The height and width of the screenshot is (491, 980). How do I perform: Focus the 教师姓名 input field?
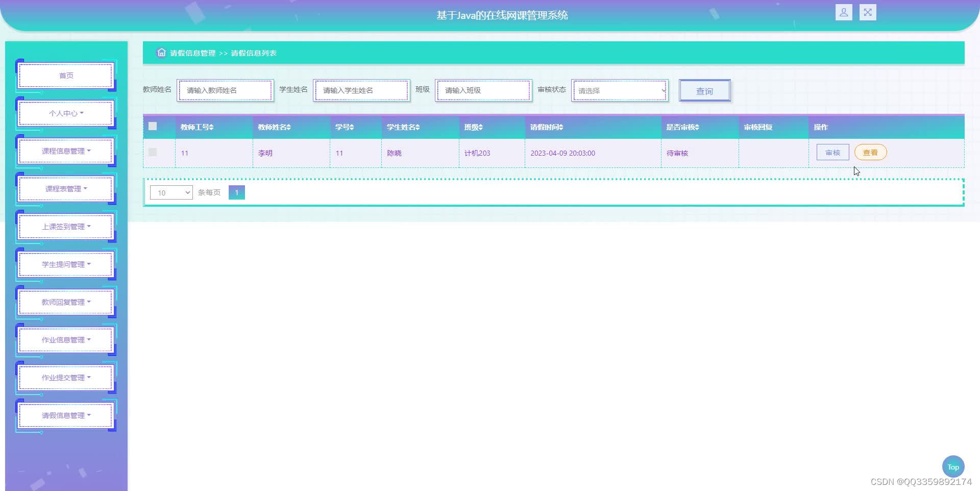click(225, 90)
